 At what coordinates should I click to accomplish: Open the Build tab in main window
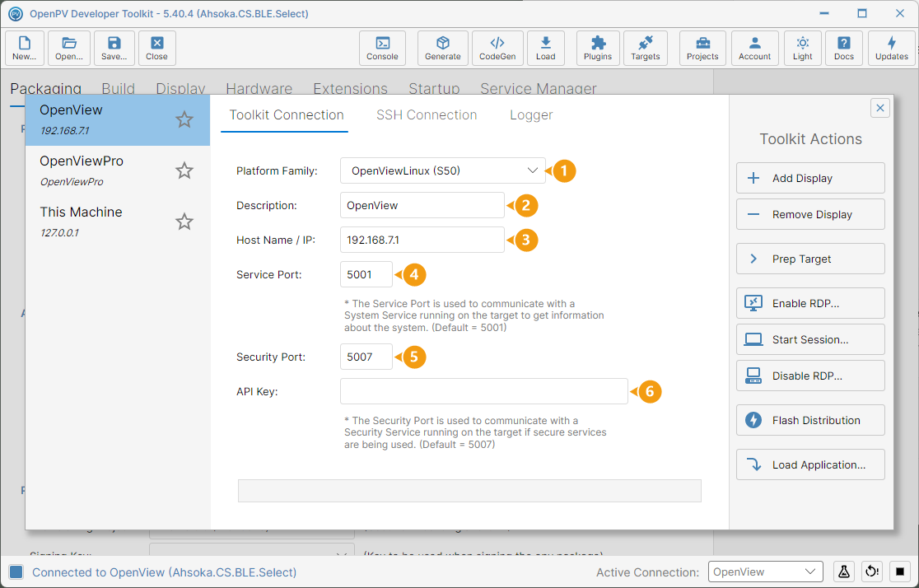point(119,88)
